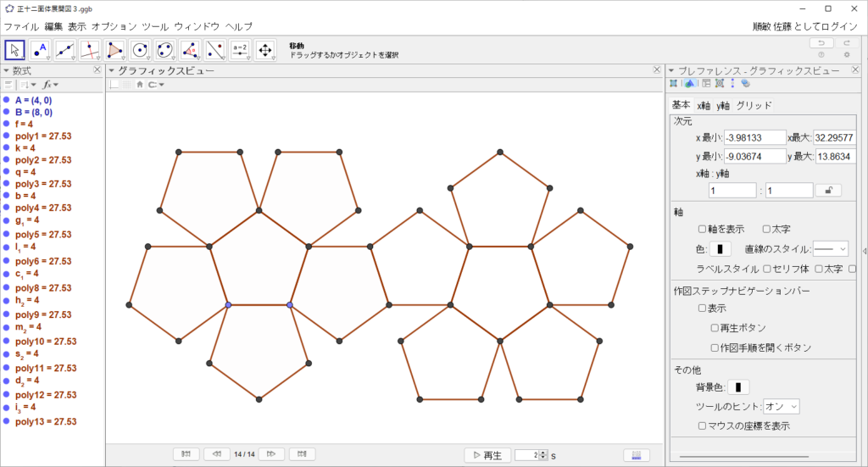This screenshot has height=467, width=868.
Task: Collapse the 数式 panel header arrow
Action: click(7, 71)
